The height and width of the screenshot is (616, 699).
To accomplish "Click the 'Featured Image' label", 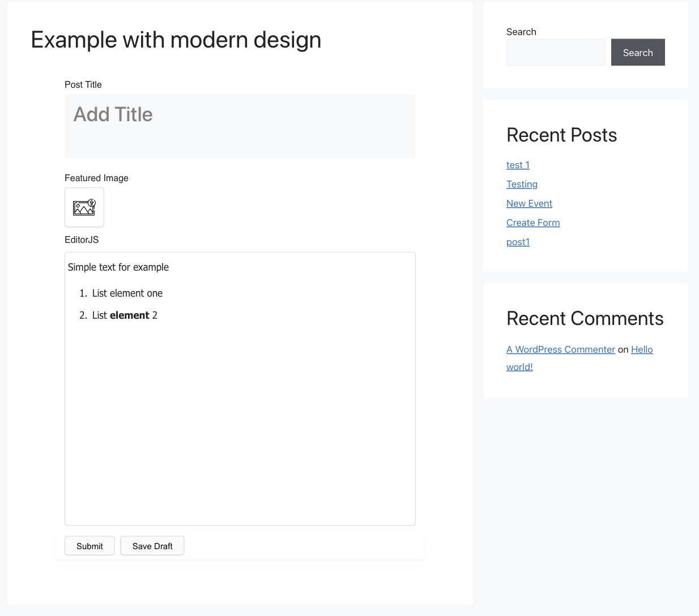I will pyautogui.click(x=96, y=178).
